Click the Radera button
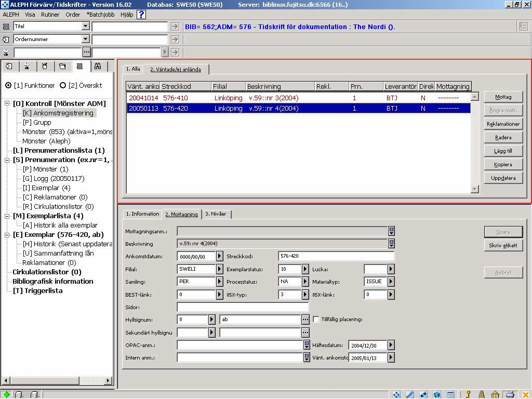This screenshot has height=399, width=532. [503, 137]
